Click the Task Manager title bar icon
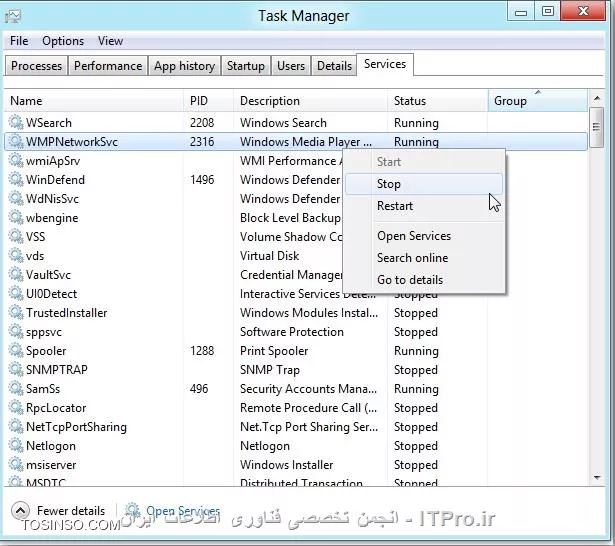Screen dimensions: 615x546 click(13, 16)
